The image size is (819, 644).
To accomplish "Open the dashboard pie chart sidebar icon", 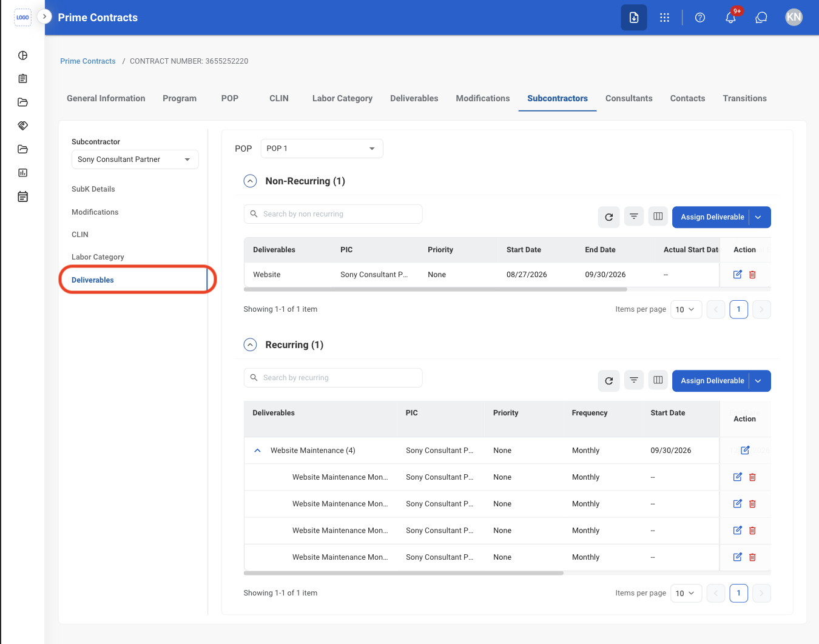I will [x=23, y=56].
